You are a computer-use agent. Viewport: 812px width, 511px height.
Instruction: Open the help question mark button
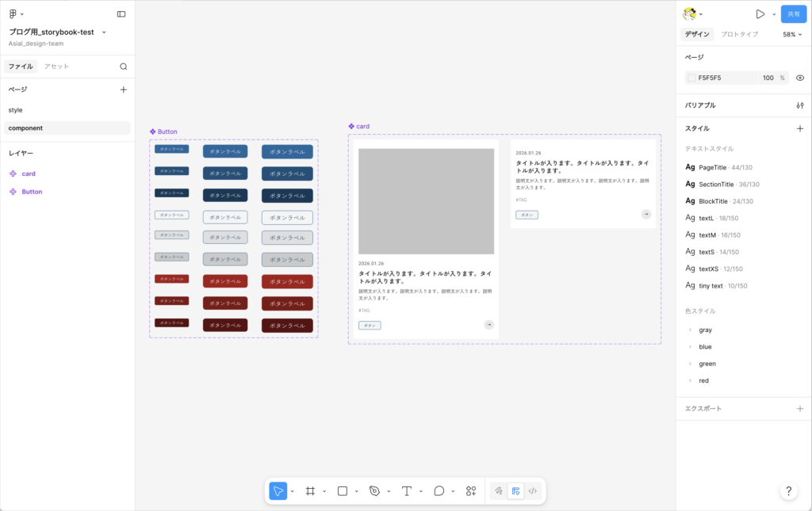pyautogui.click(x=789, y=491)
